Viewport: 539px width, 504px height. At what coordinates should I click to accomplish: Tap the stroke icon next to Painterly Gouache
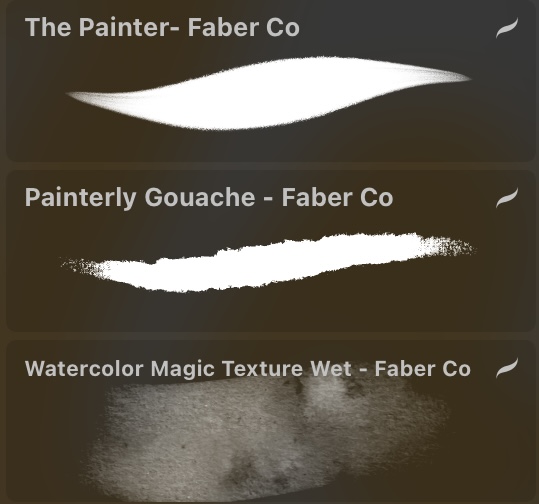tap(507, 198)
